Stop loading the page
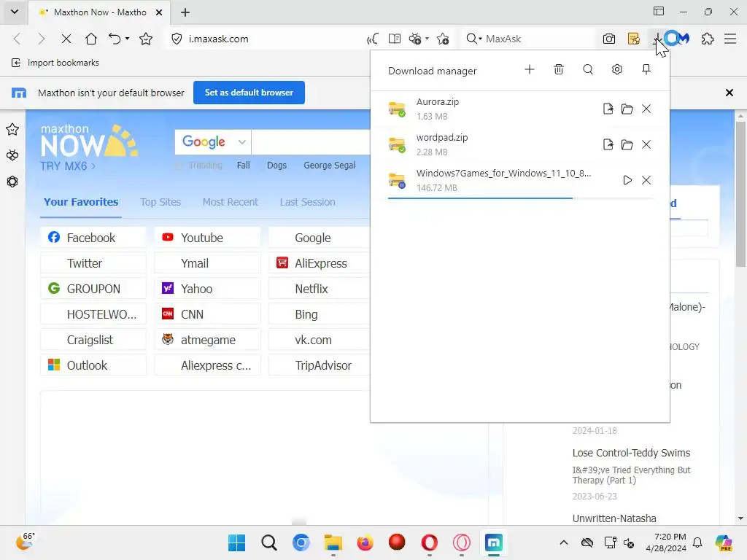Screen dimensions: 747x560 66,39
